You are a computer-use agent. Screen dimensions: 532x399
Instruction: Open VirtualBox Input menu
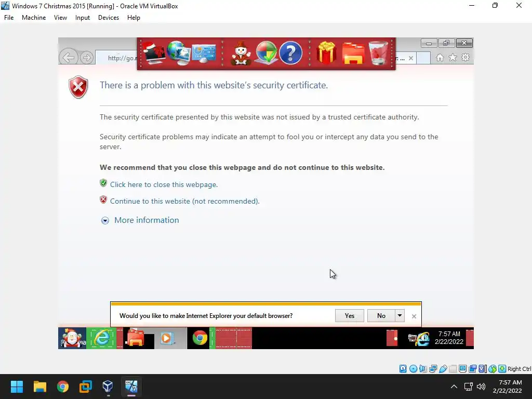[x=83, y=18]
